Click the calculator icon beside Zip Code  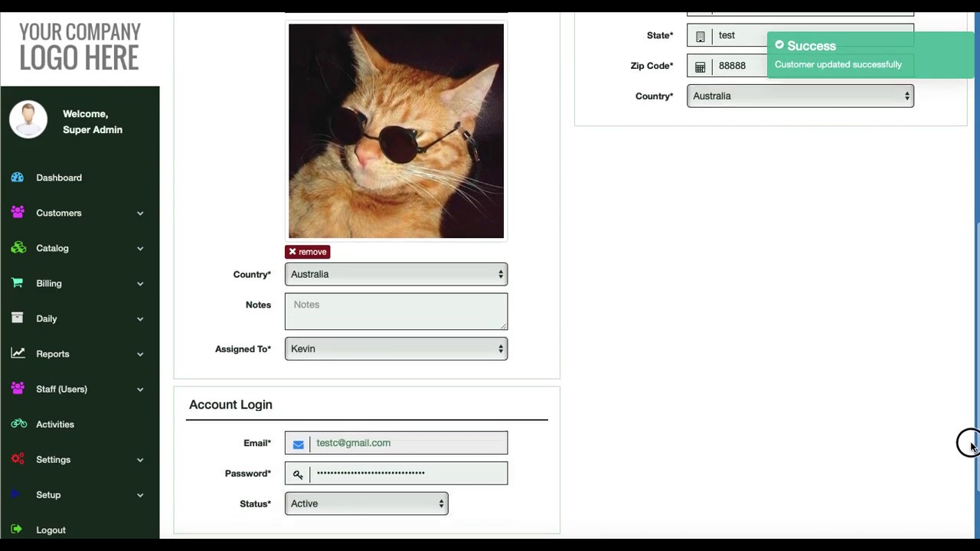700,67
